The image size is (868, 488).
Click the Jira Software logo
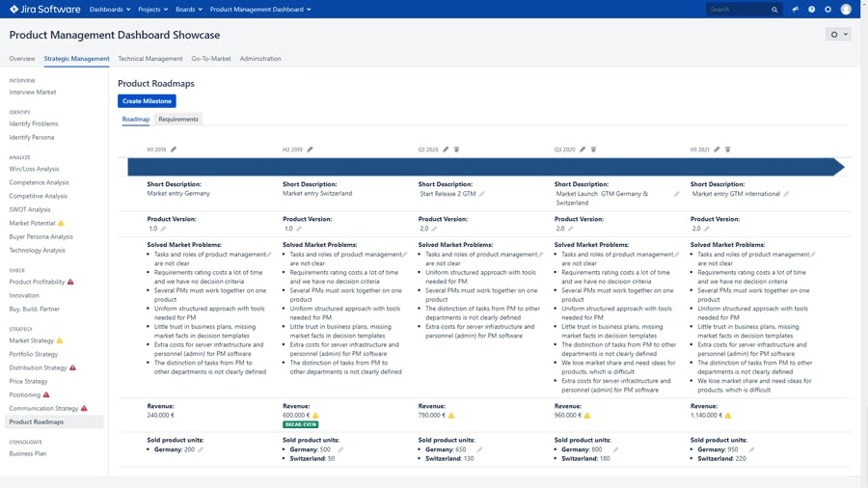[44, 10]
